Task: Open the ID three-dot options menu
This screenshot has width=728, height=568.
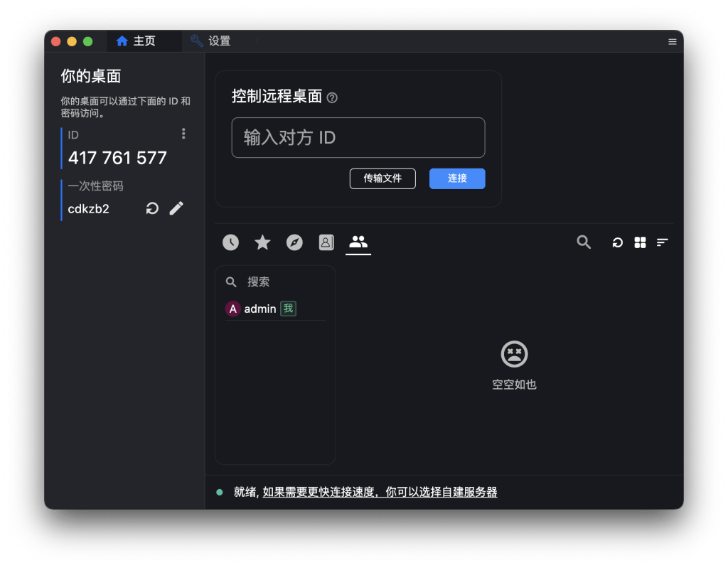Action: pos(183,134)
